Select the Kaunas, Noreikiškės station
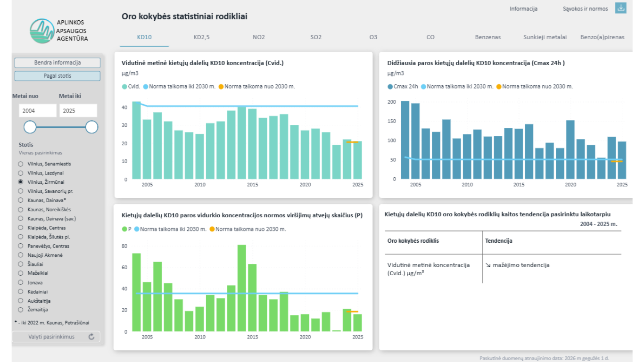Image resolution: width=644 pixels, height=362 pixels. coord(20,209)
